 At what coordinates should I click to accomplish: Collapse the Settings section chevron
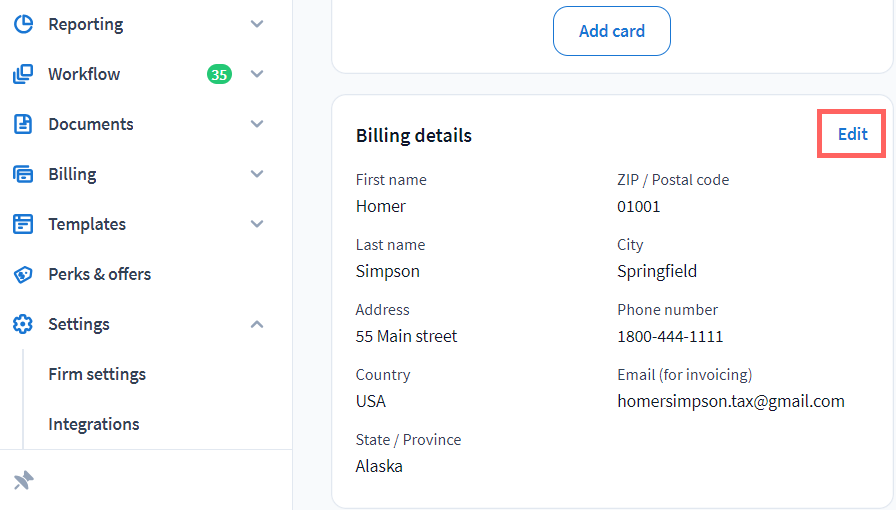(x=257, y=324)
